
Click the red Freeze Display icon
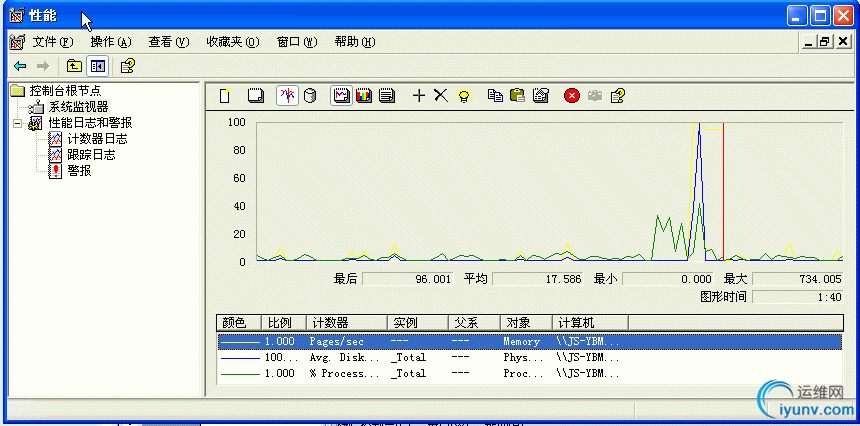(x=572, y=96)
